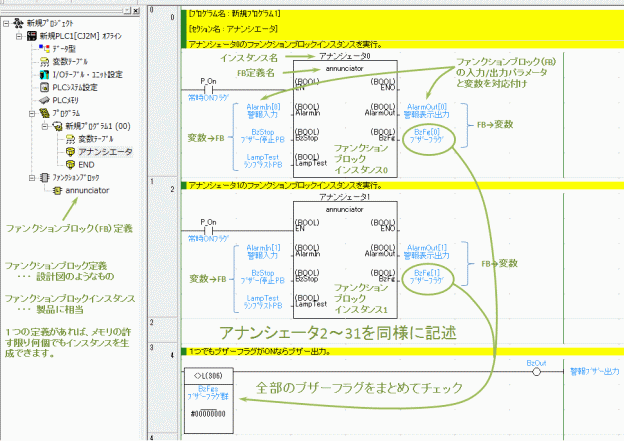Viewport: 624px width, 441px height.
Task: Click the データ型 icon in tree
Action: point(44,49)
